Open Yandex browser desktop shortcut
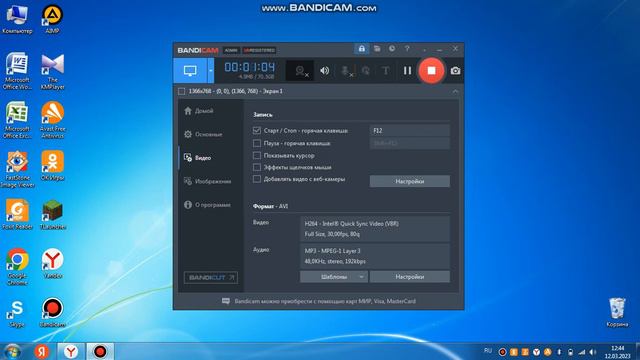The height and width of the screenshot is (360, 640). 52,263
